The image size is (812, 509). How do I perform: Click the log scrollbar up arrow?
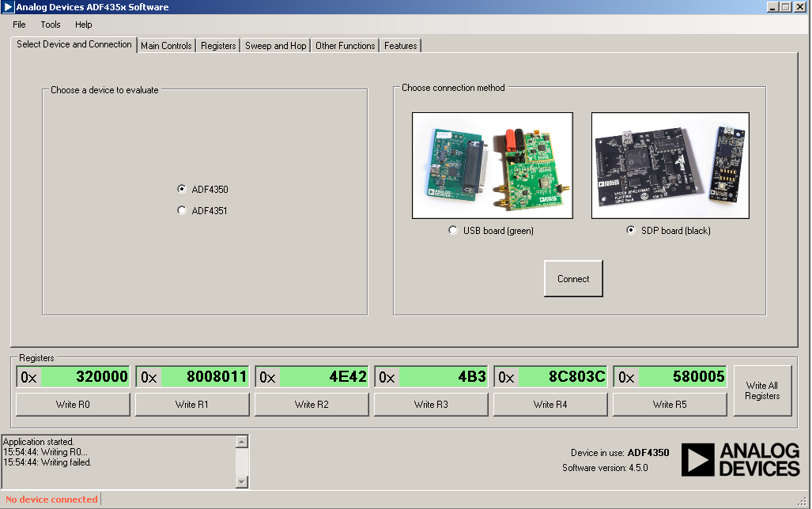click(242, 442)
